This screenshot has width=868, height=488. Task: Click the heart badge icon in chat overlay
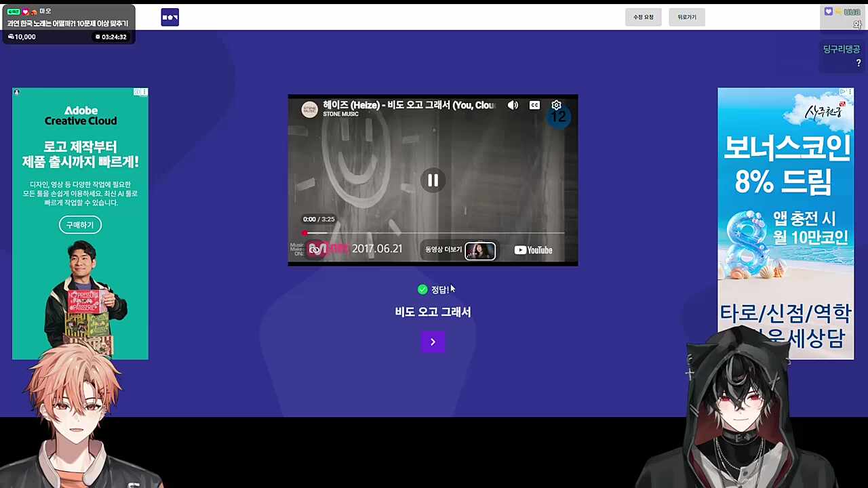point(828,12)
